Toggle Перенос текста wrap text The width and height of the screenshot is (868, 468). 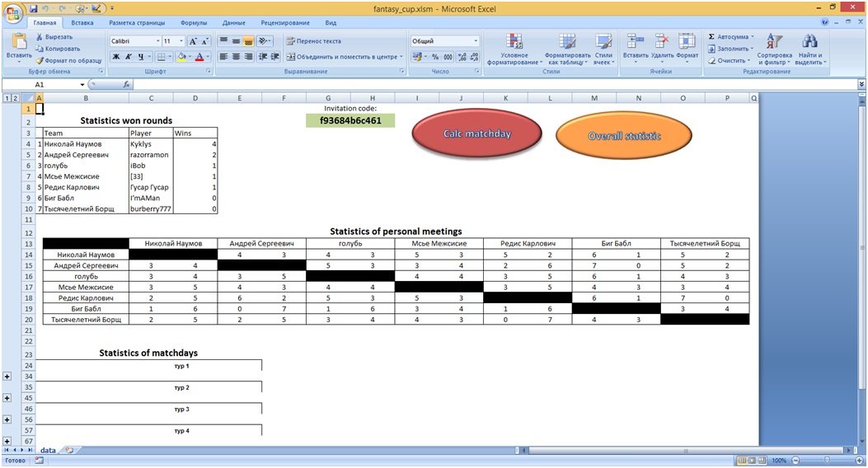click(314, 41)
